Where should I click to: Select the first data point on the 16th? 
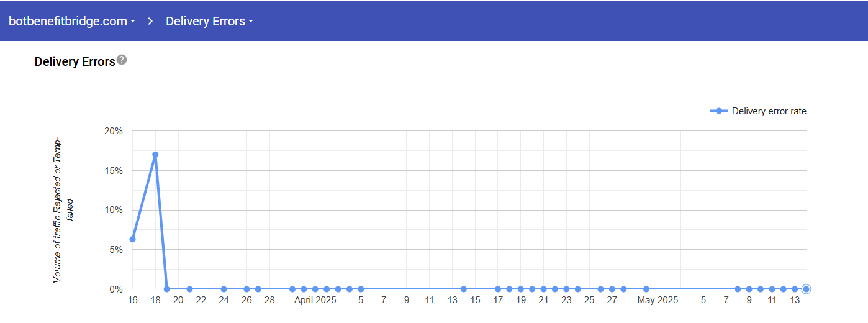tap(132, 239)
